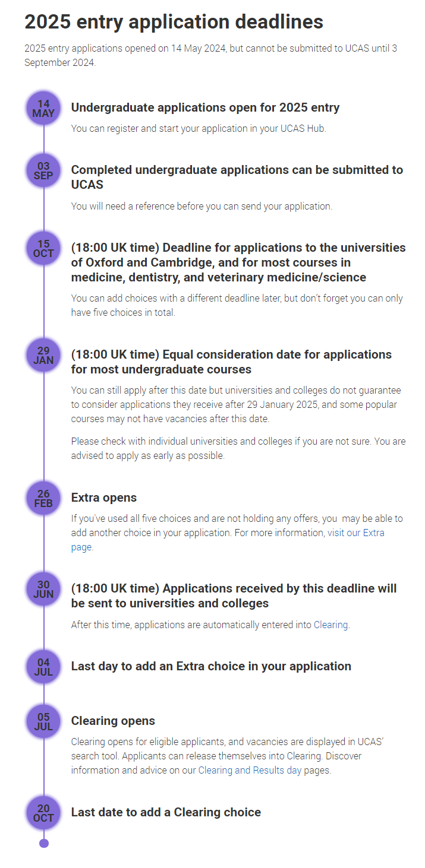Click the 20 OCT timeline date circle

[x=43, y=813]
